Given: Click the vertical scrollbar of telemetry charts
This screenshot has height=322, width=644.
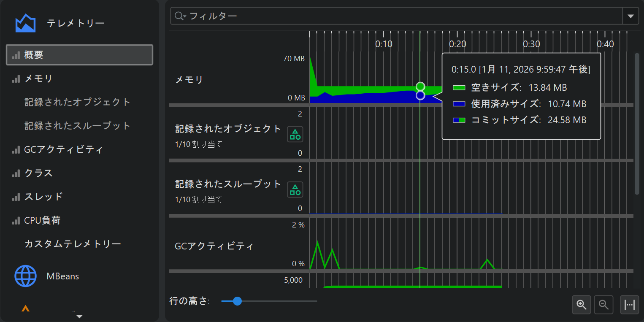Looking at the screenshot, I should point(637,124).
